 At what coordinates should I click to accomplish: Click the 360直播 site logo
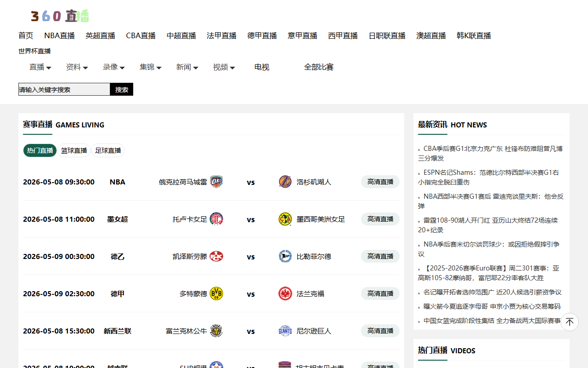coord(60,16)
